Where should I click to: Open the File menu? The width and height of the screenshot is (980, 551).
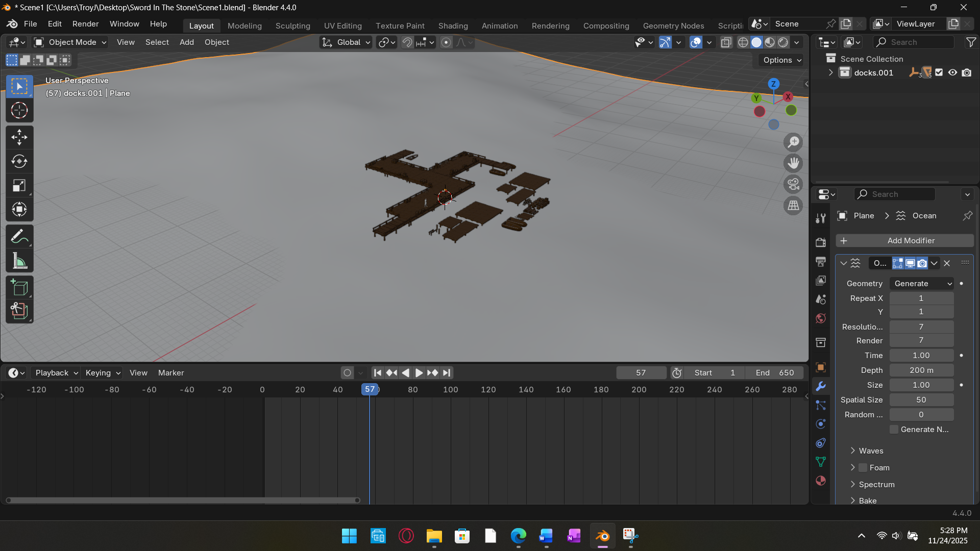coord(30,24)
